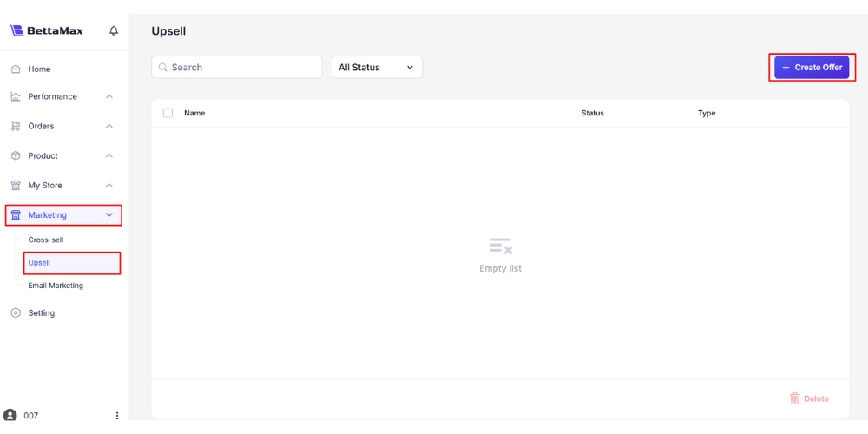Viewport: 868px width, 434px height.
Task: Click the Marketing storefront icon
Action: click(x=16, y=214)
